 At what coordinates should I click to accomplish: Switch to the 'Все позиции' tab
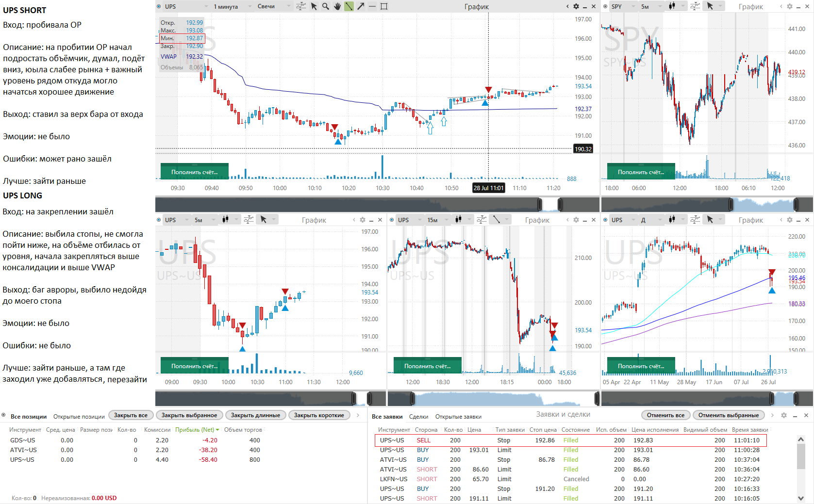29,417
